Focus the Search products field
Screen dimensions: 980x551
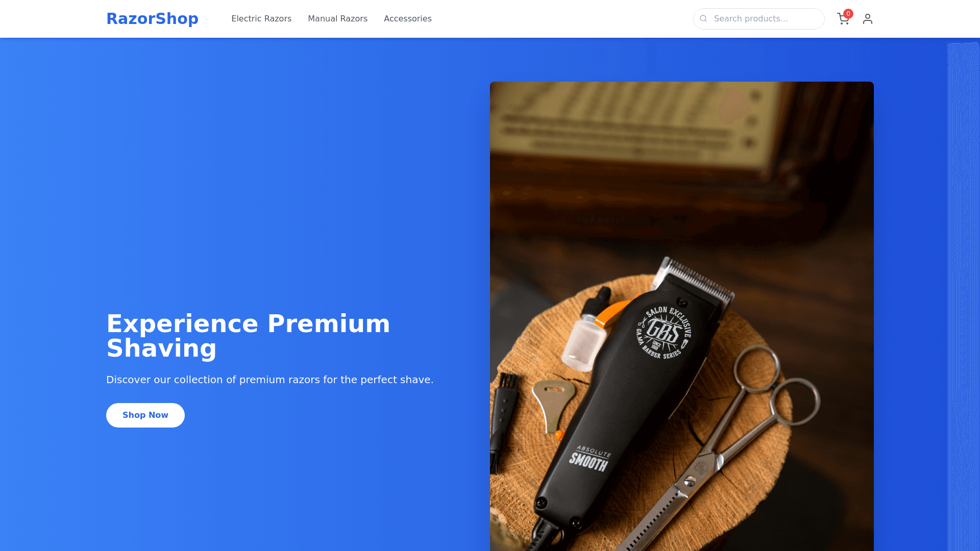pos(758,19)
